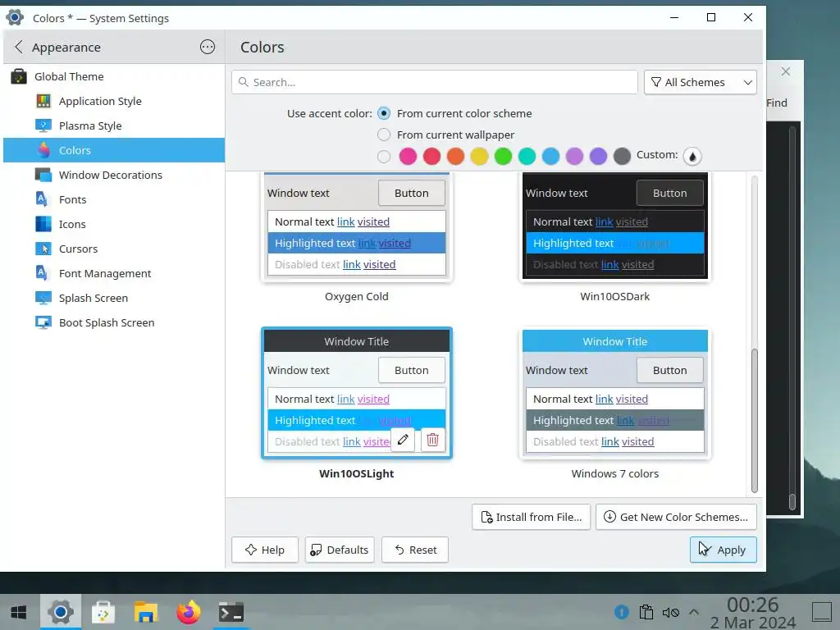Select 'From current wallpaper' accent option
Screen dimensions: 840x630
[384, 135]
